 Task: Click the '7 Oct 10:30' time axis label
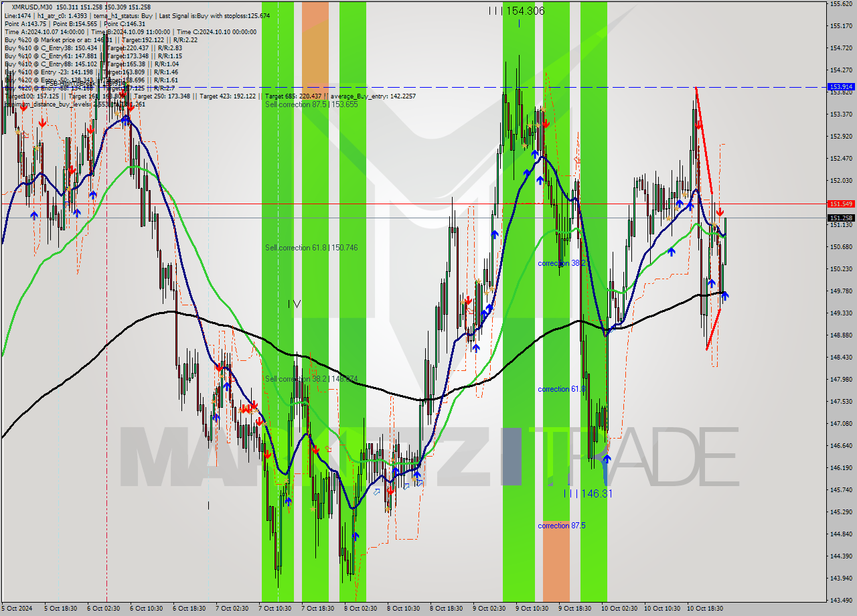[275, 609]
